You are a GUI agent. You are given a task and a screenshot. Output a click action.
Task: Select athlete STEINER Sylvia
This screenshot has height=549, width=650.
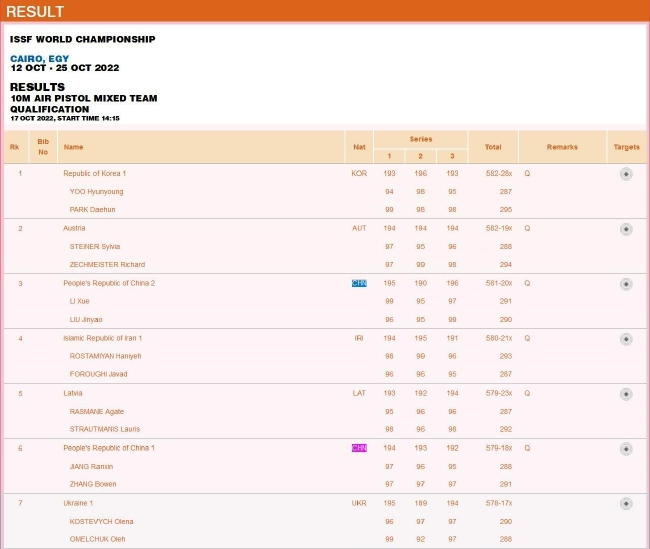pos(95,246)
